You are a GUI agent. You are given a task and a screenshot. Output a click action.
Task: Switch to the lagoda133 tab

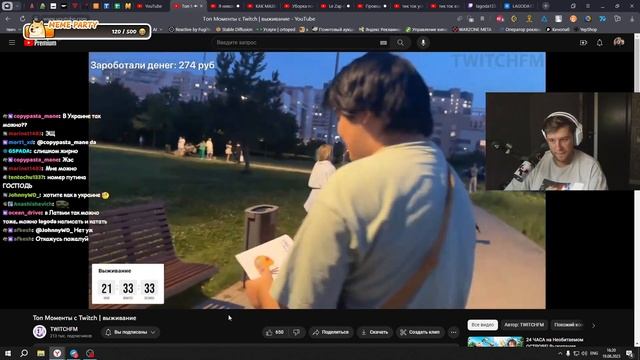(482, 6)
